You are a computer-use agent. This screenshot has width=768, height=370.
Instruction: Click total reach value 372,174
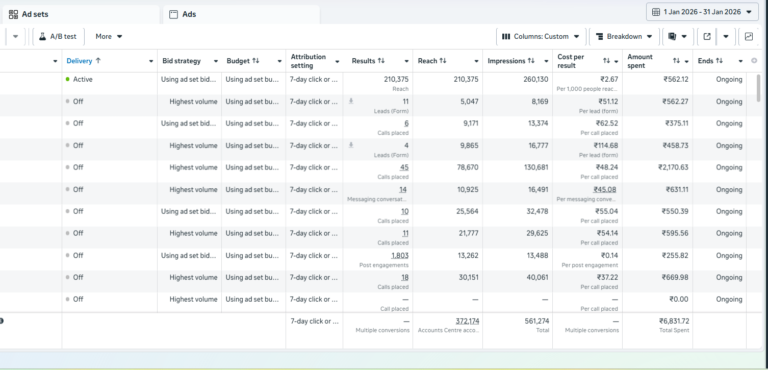coord(467,321)
